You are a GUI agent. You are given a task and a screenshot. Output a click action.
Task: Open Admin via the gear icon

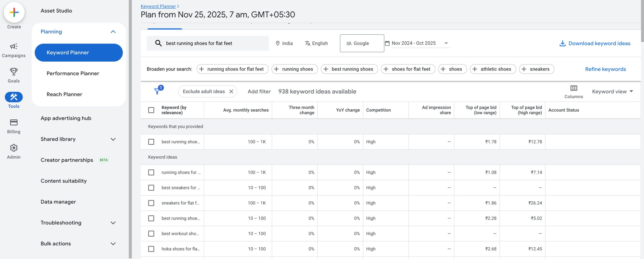tap(14, 148)
